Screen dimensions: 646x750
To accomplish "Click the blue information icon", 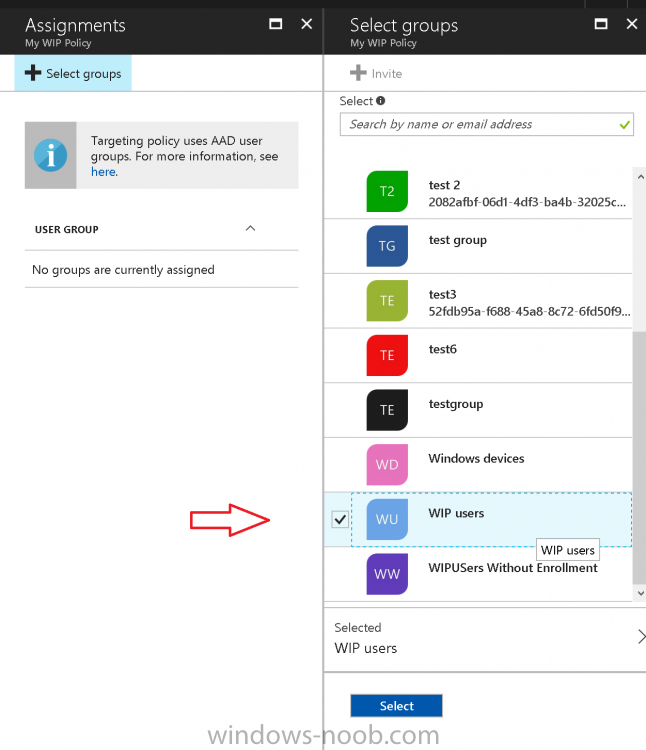I will 51,155.
